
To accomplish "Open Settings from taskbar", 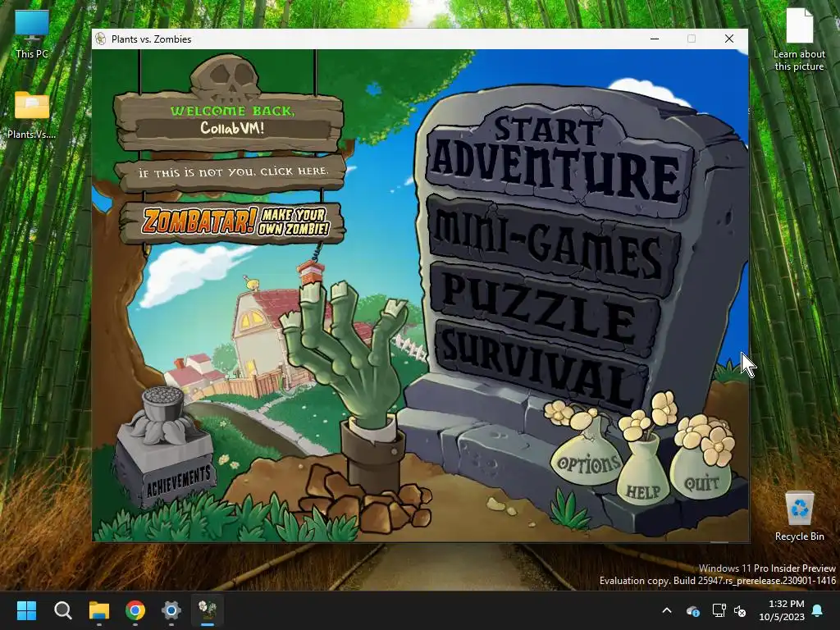I will coord(171,609).
